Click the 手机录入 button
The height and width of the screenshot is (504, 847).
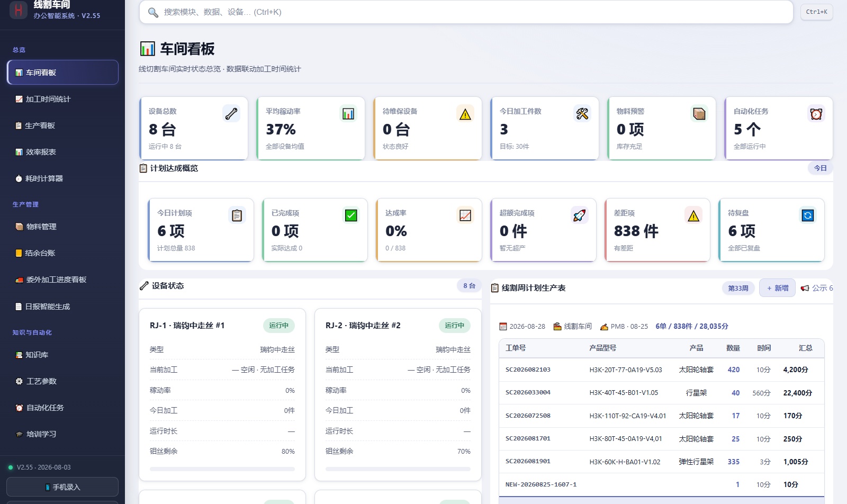(62, 487)
